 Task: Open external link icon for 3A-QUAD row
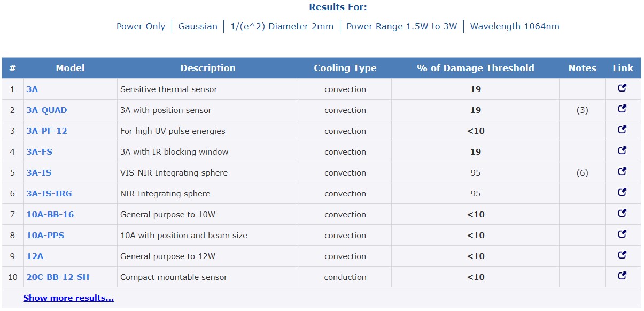(622, 109)
